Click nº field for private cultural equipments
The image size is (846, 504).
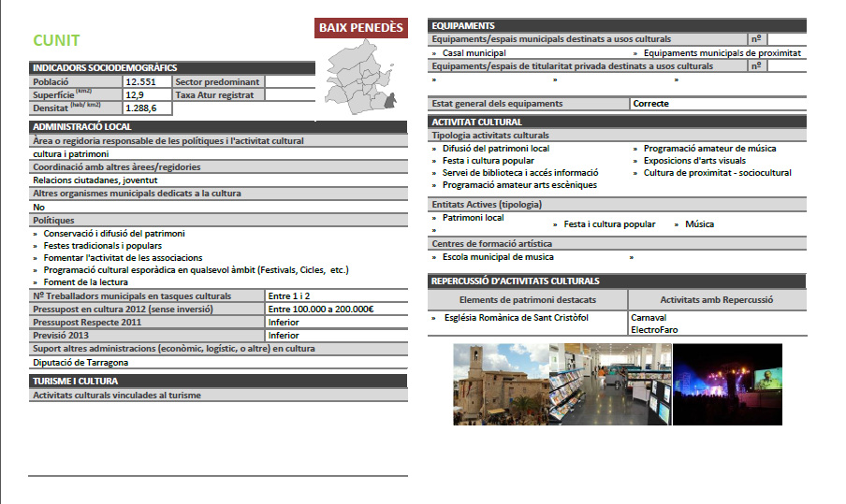[x=787, y=65]
